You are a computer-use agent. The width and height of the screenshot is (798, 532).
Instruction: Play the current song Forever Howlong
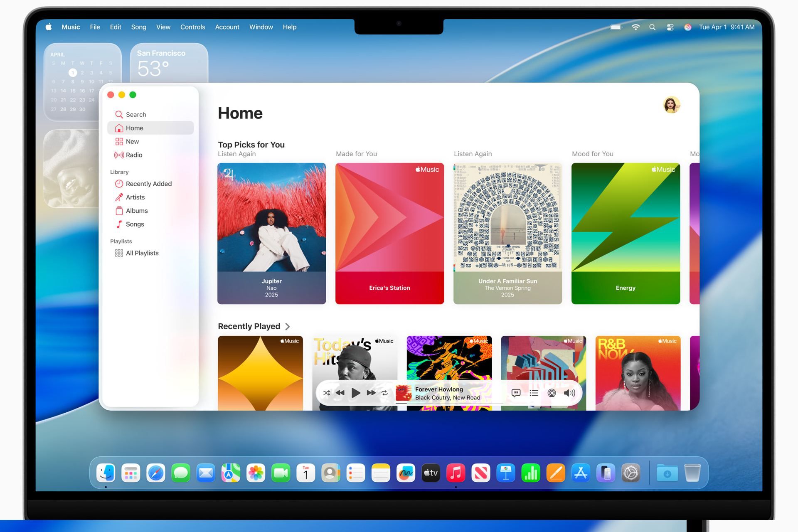coord(356,393)
